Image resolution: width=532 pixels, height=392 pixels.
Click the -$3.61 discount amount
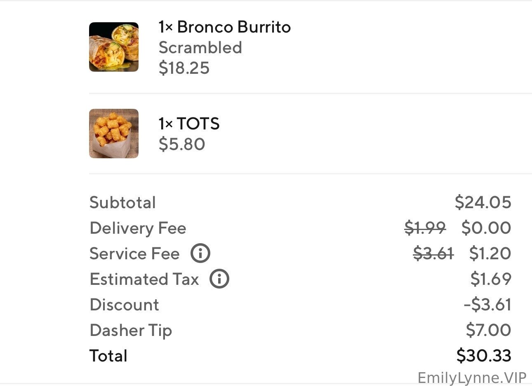coord(487,305)
